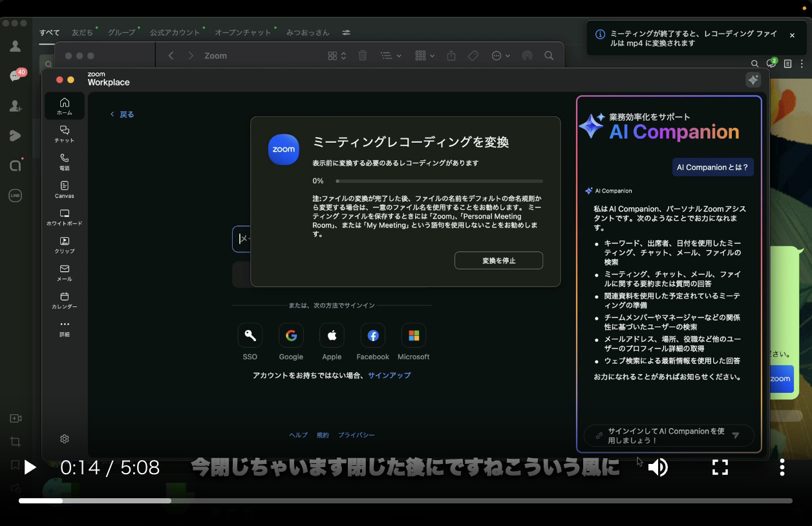This screenshot has width=812, height=526.
Task: Go forward in the Finder window
Action: [x=191, y=56]
